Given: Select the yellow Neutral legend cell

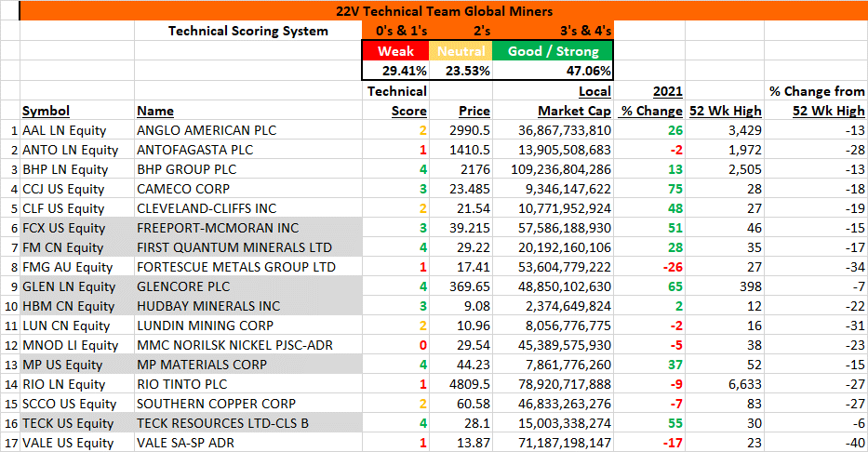Looking at the screenshot, I should 461,51.
